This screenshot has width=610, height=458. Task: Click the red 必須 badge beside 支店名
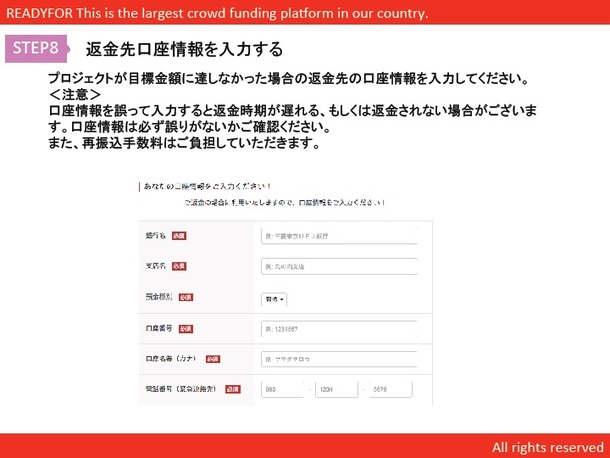click(x=179, y=267)
